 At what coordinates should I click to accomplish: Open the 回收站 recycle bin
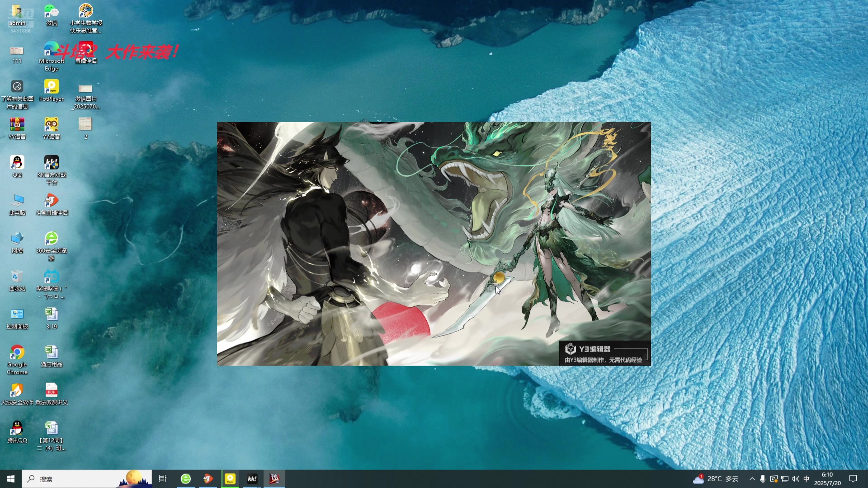(x=17, y=281)
